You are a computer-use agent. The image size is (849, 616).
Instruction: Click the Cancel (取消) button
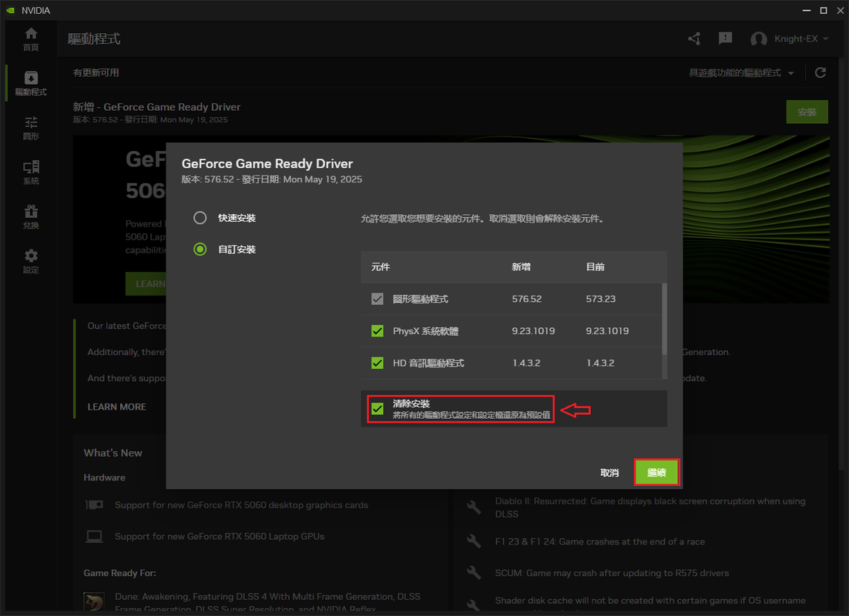pos(609,473)
